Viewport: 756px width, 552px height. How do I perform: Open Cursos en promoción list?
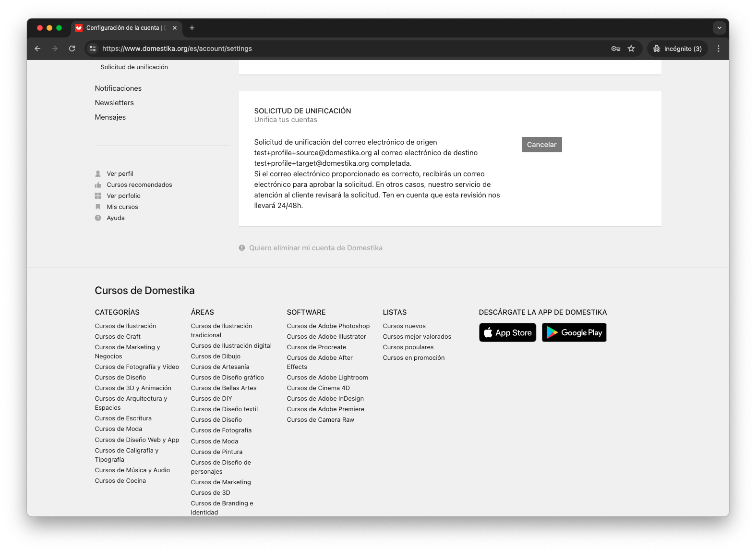pyautogui.click(x=414, y=358)
